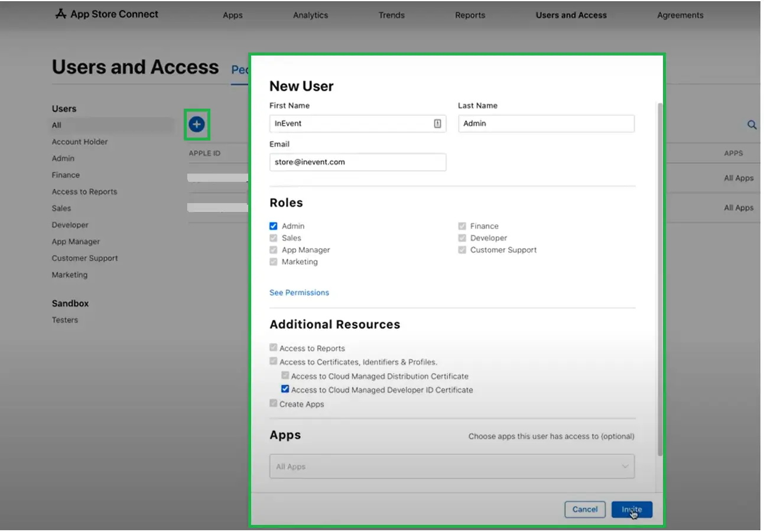The image size is (764, 532).
Task: Click the APPLE ID column header
Action: [204, 154]
